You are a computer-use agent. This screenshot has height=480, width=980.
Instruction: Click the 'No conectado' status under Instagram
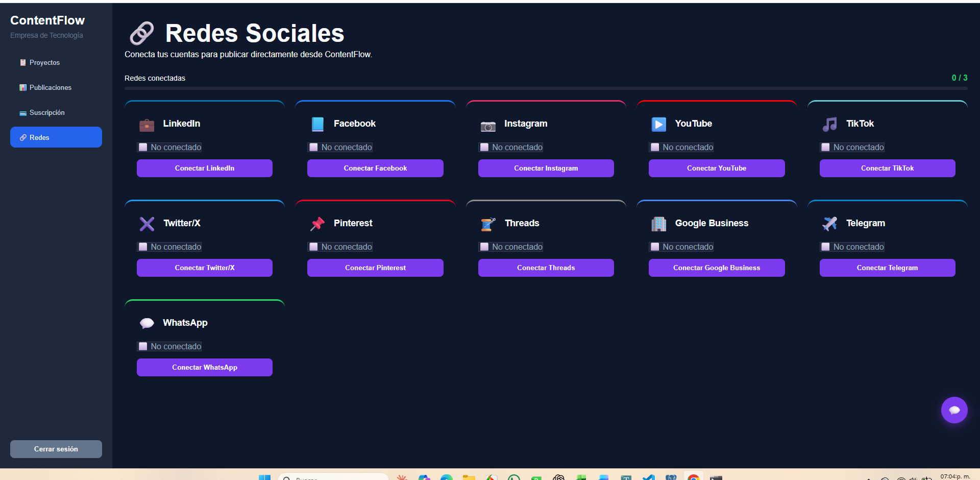click(511, 147)
